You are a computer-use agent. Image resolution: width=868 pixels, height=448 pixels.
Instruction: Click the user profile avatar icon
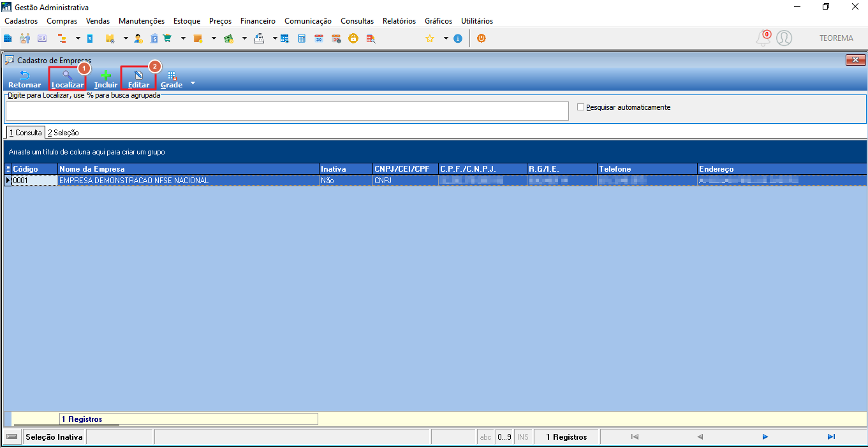coord(784,38)
